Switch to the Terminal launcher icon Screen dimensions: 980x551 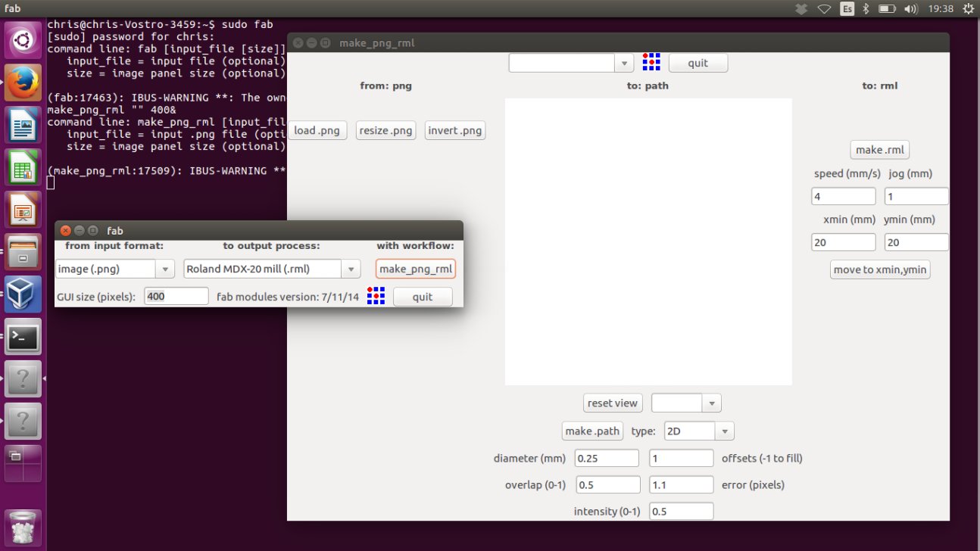click(23, 337)
